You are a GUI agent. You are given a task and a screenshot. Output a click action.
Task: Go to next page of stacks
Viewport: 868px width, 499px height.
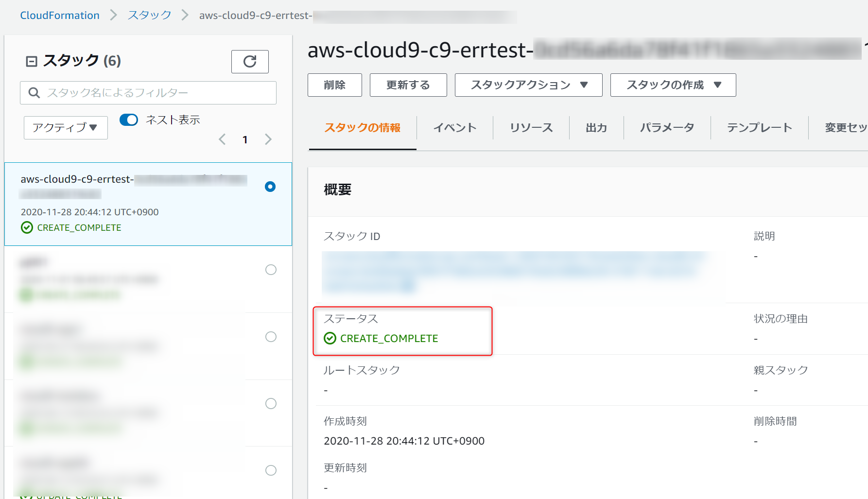pyautogui.click(x=268, y=139)
